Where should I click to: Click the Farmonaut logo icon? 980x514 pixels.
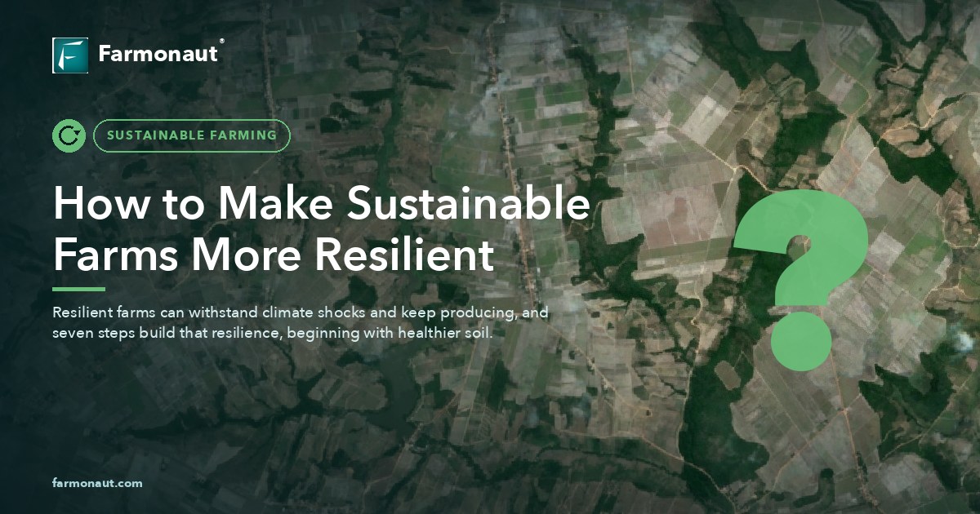click(x=70, y=55)
